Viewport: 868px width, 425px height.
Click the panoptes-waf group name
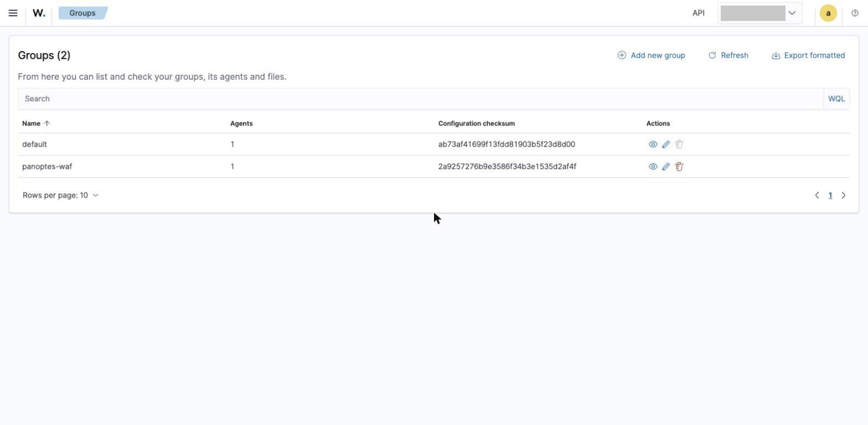click(47, 167)
